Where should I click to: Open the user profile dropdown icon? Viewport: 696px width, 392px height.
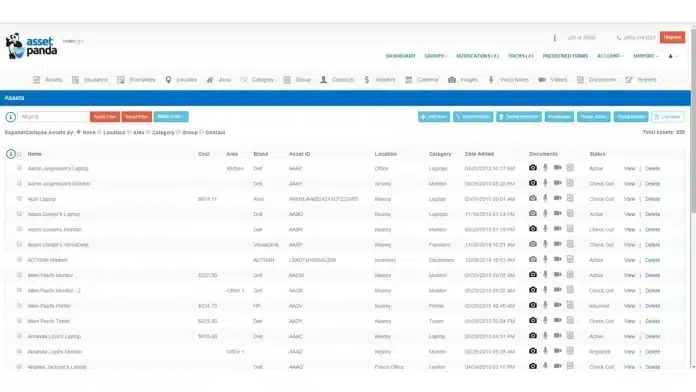673,56
